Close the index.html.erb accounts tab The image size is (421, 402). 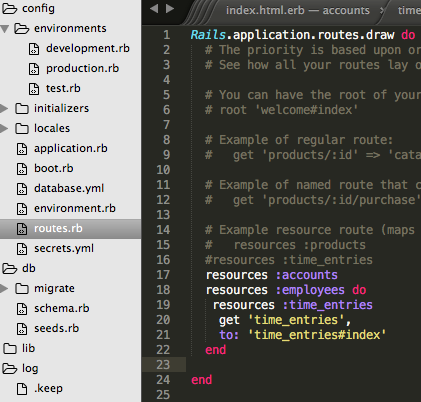(x=382, y=10)
